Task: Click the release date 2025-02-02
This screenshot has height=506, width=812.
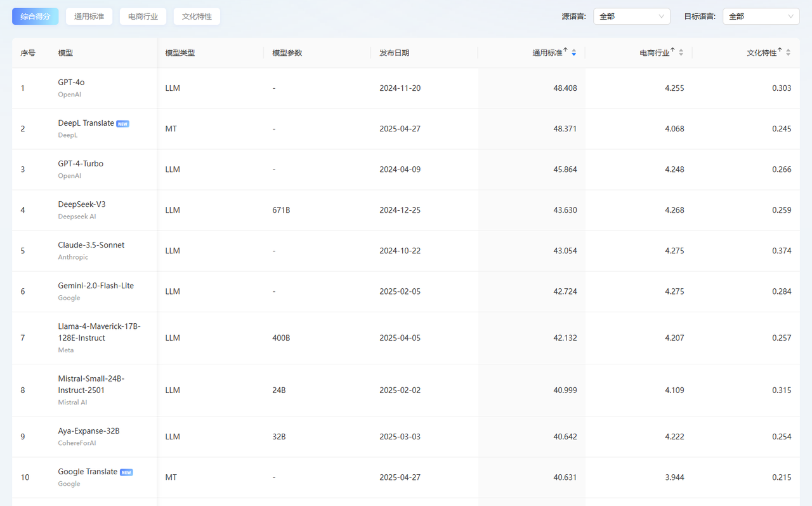Action: (400, 390)
